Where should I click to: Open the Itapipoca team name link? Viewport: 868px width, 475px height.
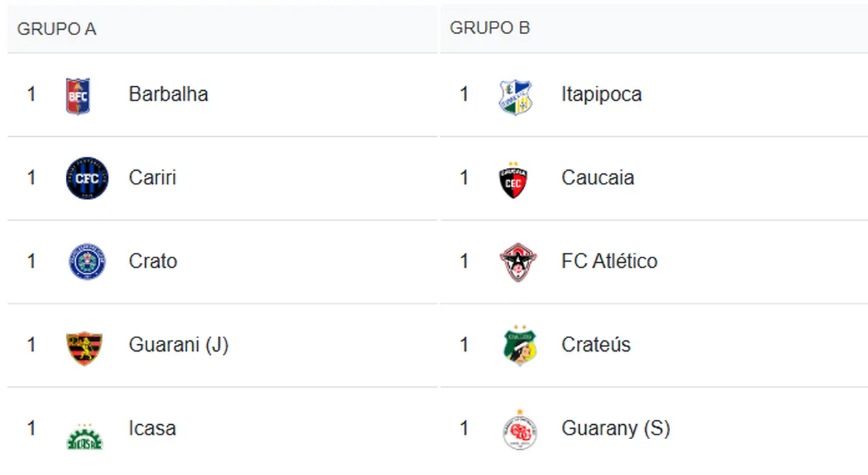[601, 94]
